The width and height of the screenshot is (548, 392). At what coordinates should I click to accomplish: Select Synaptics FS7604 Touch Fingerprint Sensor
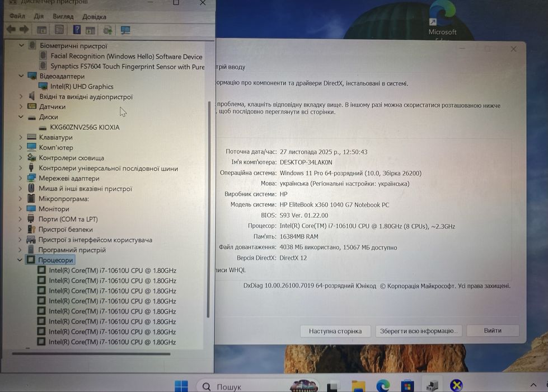127,67
